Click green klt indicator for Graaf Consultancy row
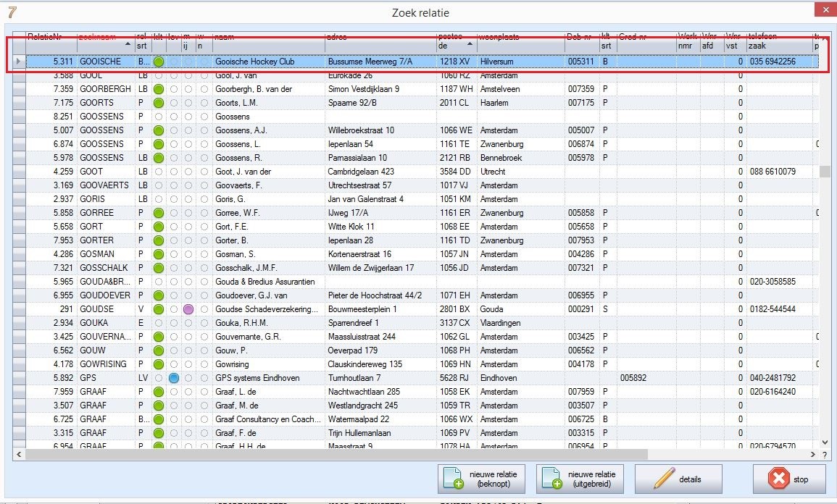Screen dimensions: 837x504 click(159, 420)
